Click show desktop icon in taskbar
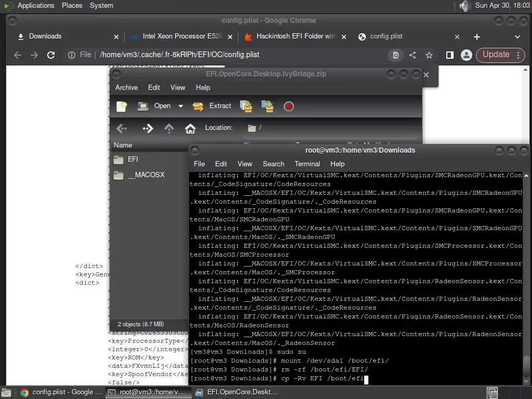 pyautogui.click(x=6, y=393)
